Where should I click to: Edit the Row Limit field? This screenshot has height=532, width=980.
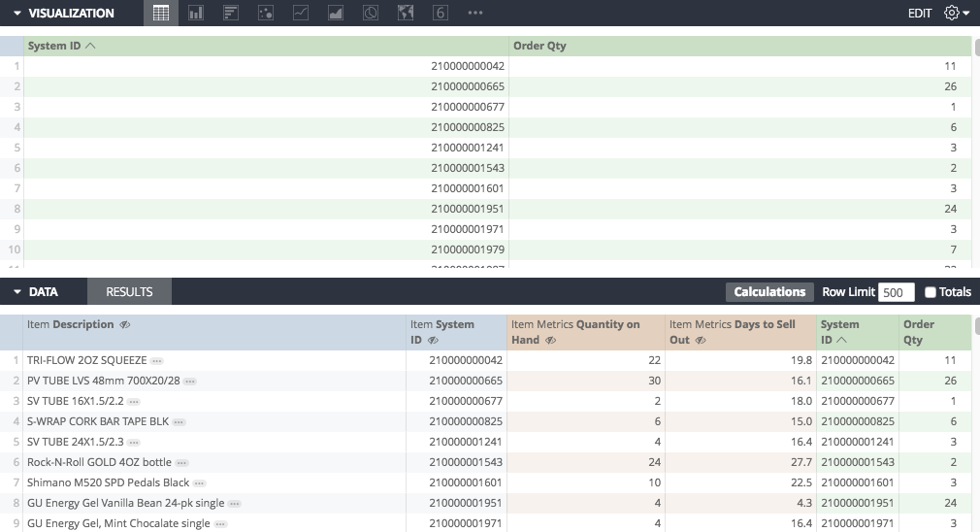(x=896, y=292)
